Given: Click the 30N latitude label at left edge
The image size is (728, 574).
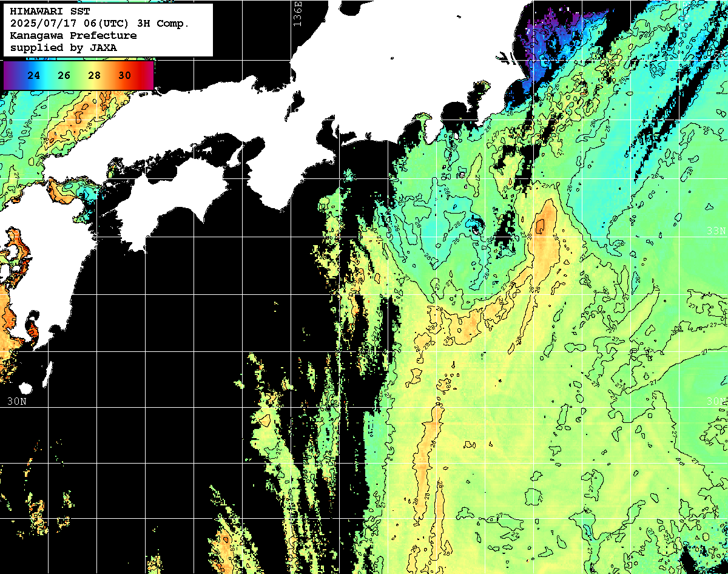Looking at the screenshot, I should (x=17, y=401).
